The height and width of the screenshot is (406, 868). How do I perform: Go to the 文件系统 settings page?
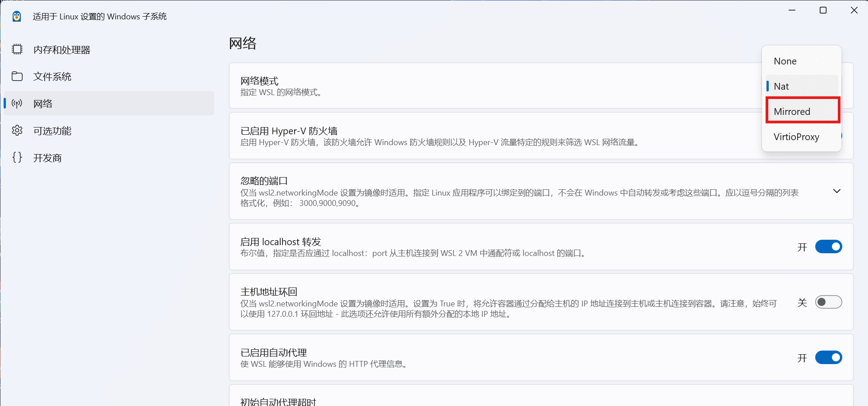[x=52, y=77]
